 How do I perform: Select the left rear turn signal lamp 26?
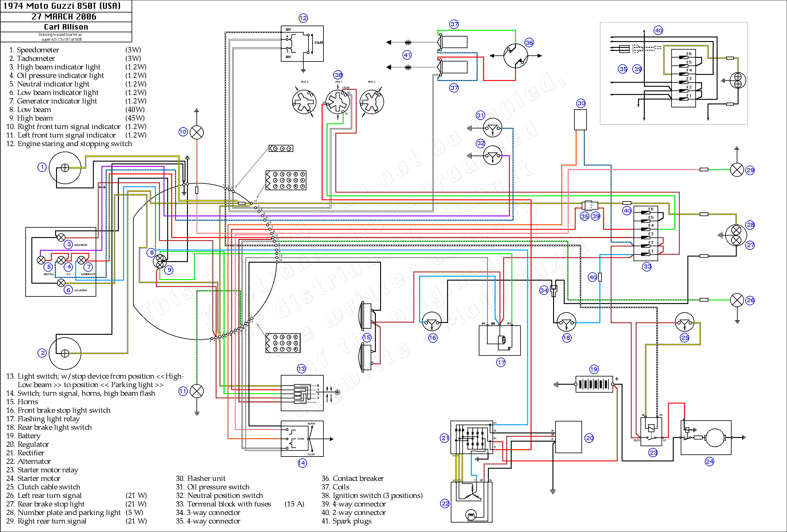(x=737, y=300)
